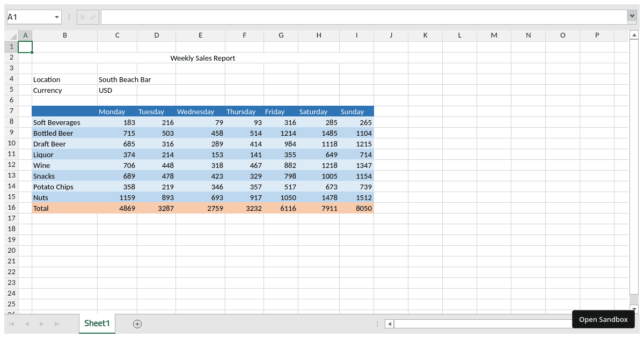Click the Confirm checkmark icon beside formula bar
The width and height of the screenshot is (644, 338).
[92, 17]
